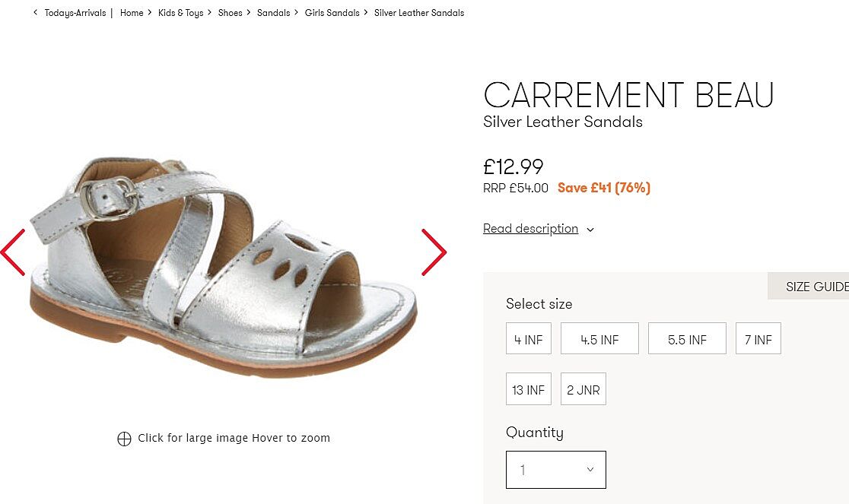Open the Quantity dropdown

[555, 470]
